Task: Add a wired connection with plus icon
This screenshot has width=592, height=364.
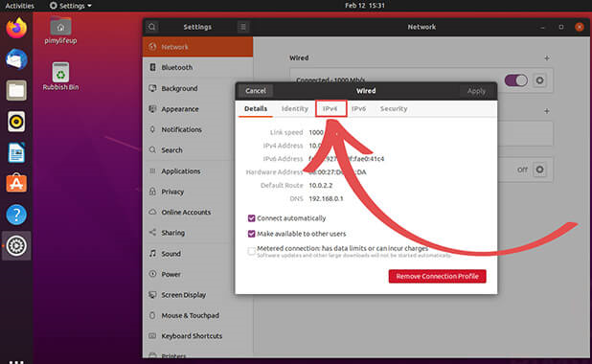Action: pos(547,58)
